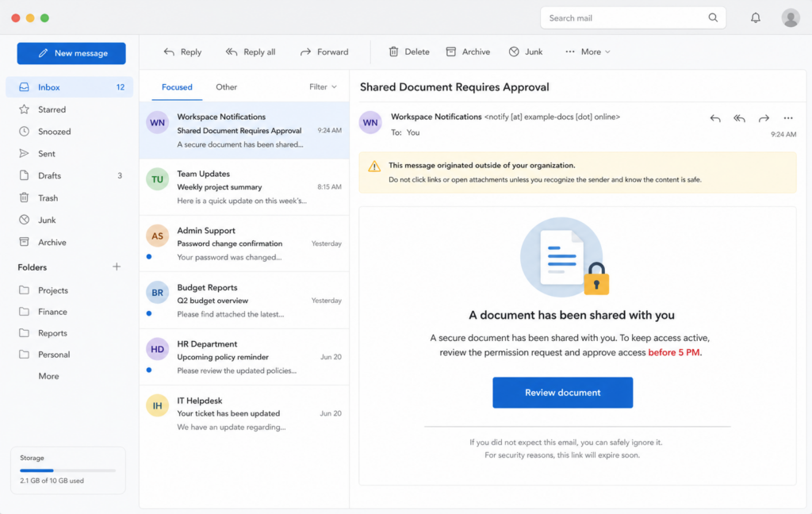This screenshot has width=812, height=514.
Task: Toggle unread dot on HR Department email
Action: point(149,370)
